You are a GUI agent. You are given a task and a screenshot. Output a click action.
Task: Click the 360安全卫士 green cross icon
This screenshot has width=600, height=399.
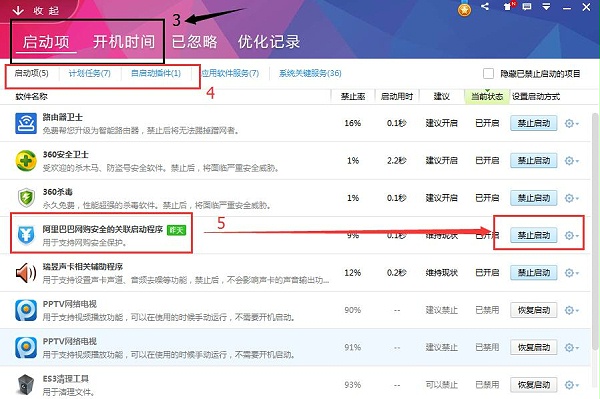[x=26, y=161]
